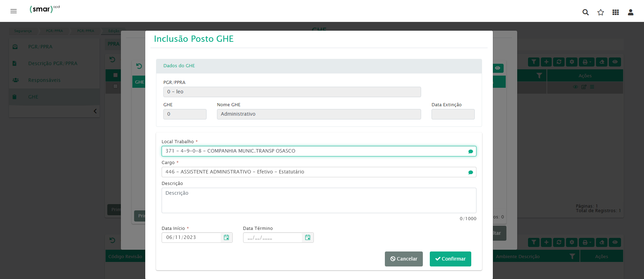Click the lookup icon in Cargo field
This screenshot has height=279, width=644.
click(471, 172)
